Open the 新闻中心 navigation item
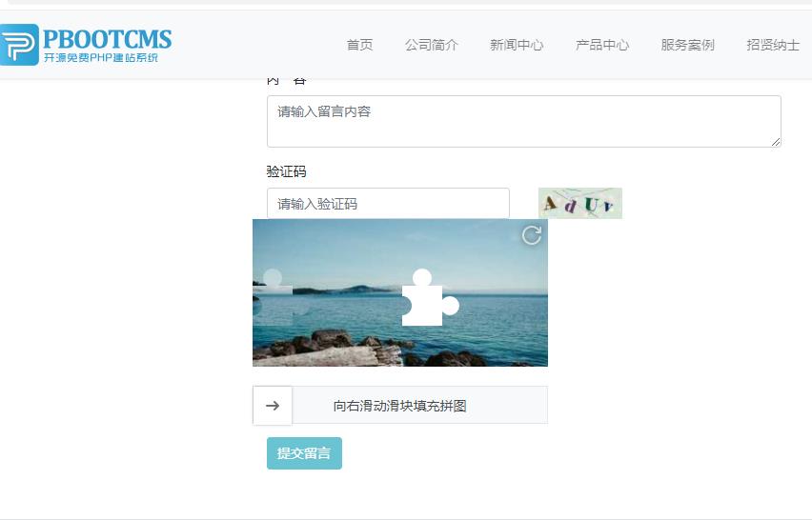Screen dimensions: 812x520 (x=517, y=45)
